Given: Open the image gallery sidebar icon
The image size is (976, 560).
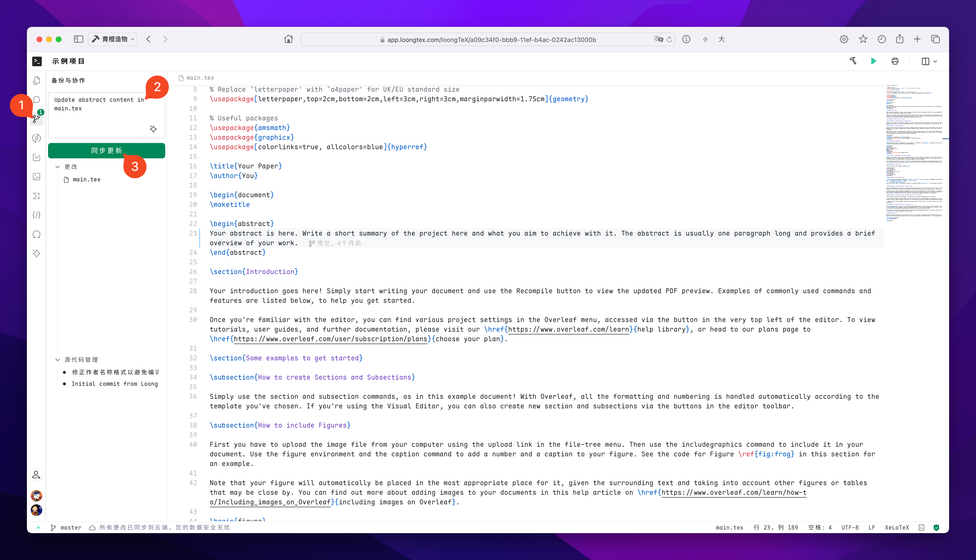Looking at the screenshot, I should pyautogui.click(x=37, y=177).
